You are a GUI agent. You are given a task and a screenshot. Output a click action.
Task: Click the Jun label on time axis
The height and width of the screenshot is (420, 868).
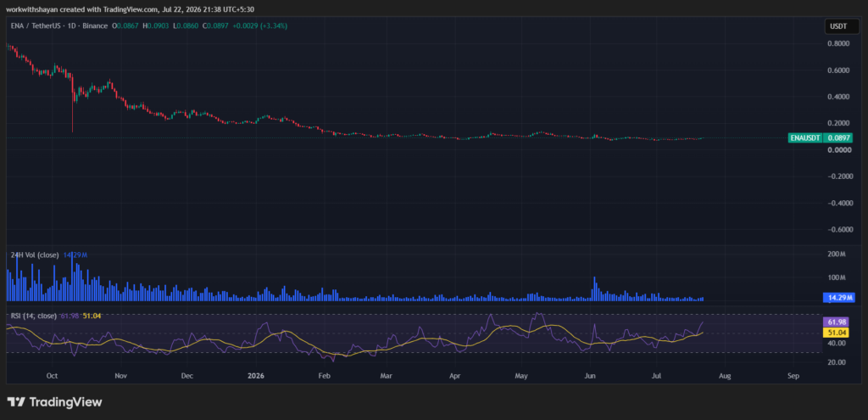(x=590, y=376)
